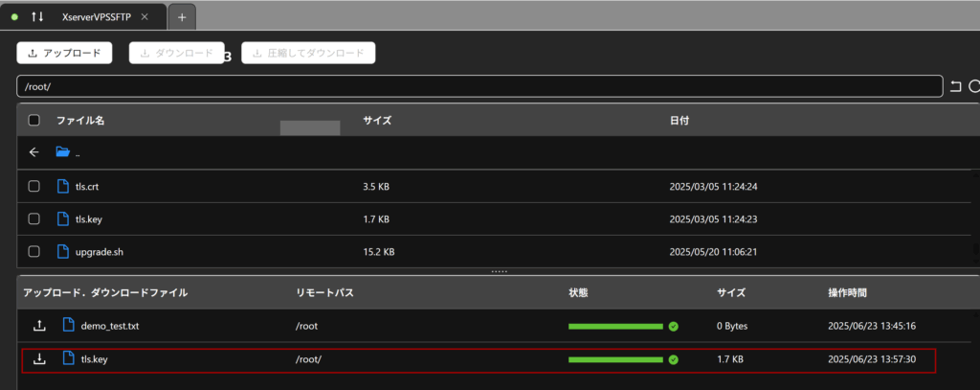The height and width of the screenshot is (390, 980).
Task: Click the transfer-arrows icon in the tab
Action: pyautogui.click(x=38, y=16)
